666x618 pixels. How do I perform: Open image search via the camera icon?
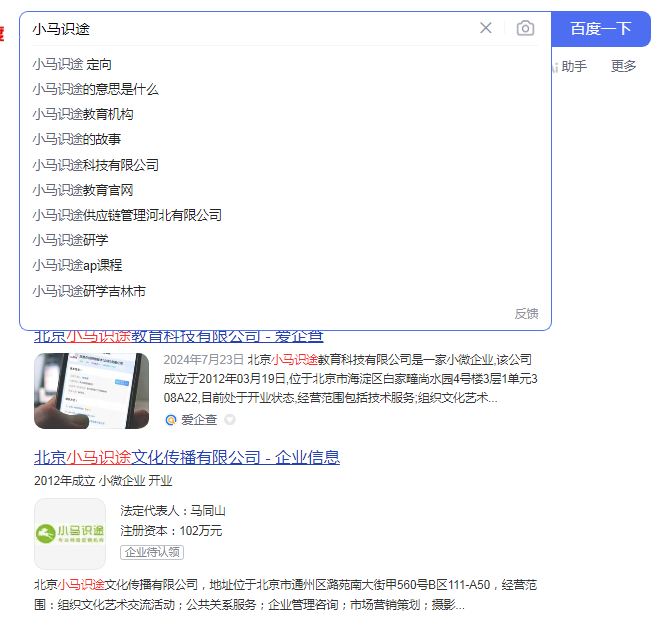pos(525,28)
